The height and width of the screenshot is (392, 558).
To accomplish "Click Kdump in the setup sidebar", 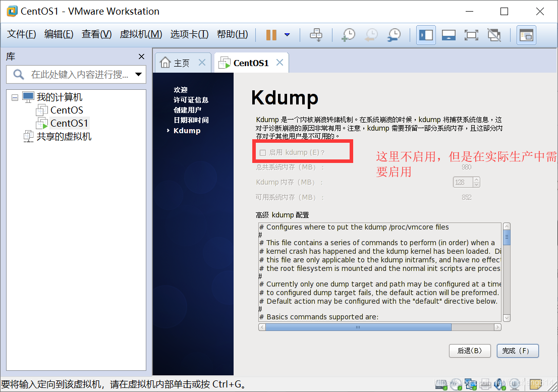I will 187,131.
